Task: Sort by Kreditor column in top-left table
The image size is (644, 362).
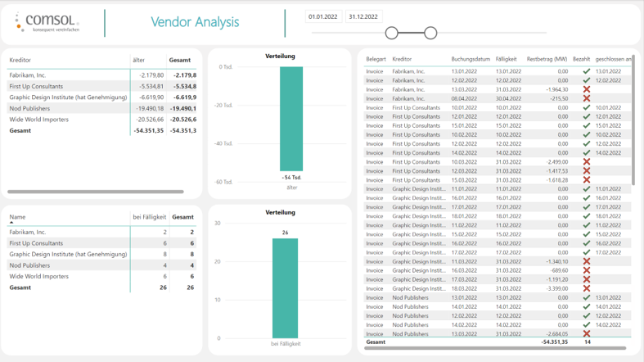Action: [x=20, y=60]
